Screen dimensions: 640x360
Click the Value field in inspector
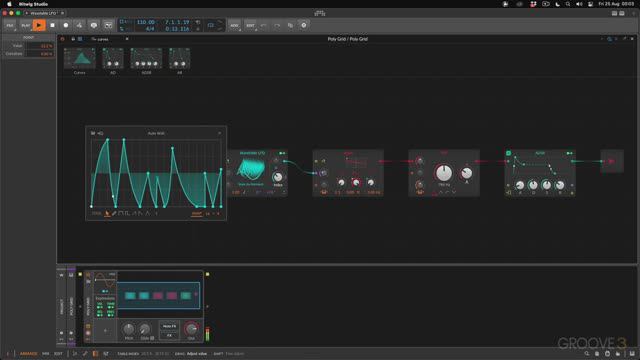coord(40,46)
